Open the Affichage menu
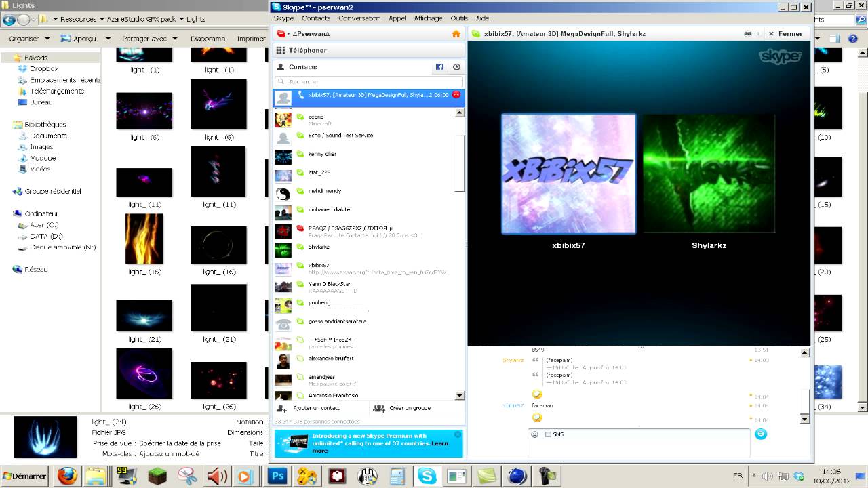Screen dimensions: 868x488 coord(428,18)
